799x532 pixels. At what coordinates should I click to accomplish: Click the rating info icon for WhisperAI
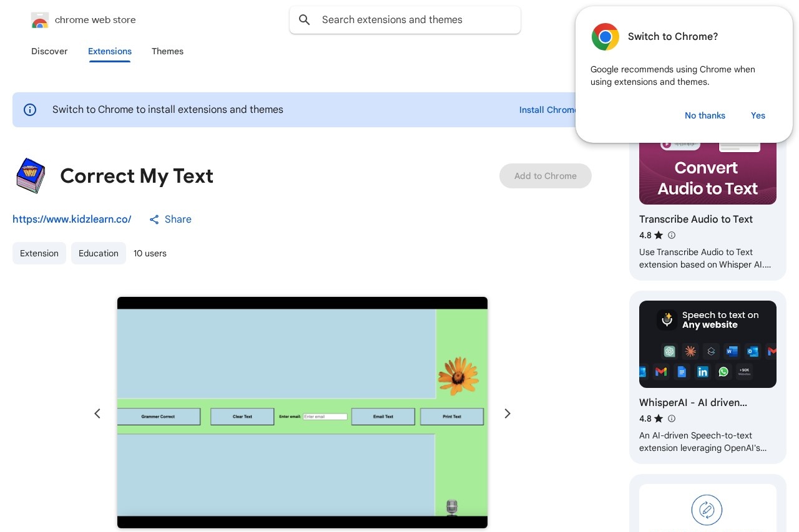(672, 418)
